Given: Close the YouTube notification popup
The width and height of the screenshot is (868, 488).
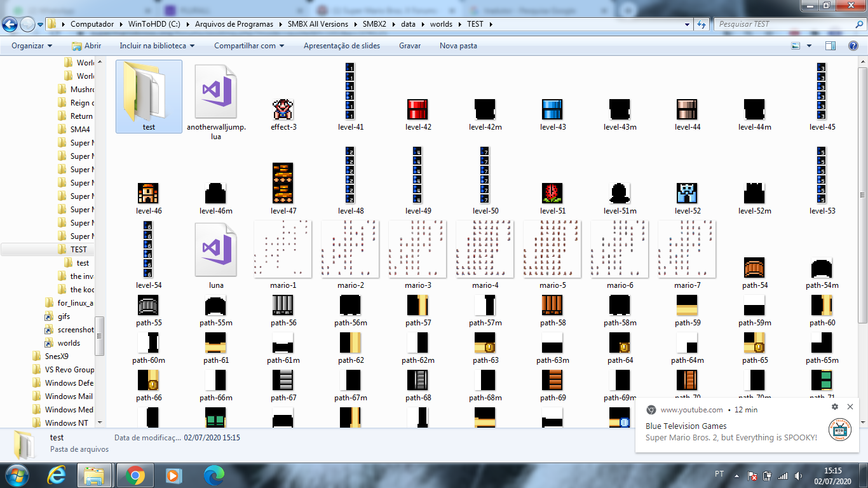Looking at the screenshot, I should (x=850, y=407).
